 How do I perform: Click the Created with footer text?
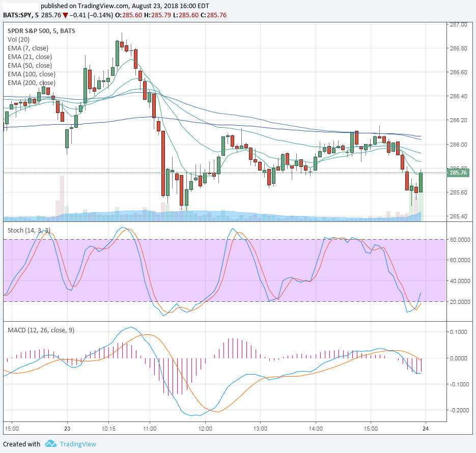coord(21,444)
